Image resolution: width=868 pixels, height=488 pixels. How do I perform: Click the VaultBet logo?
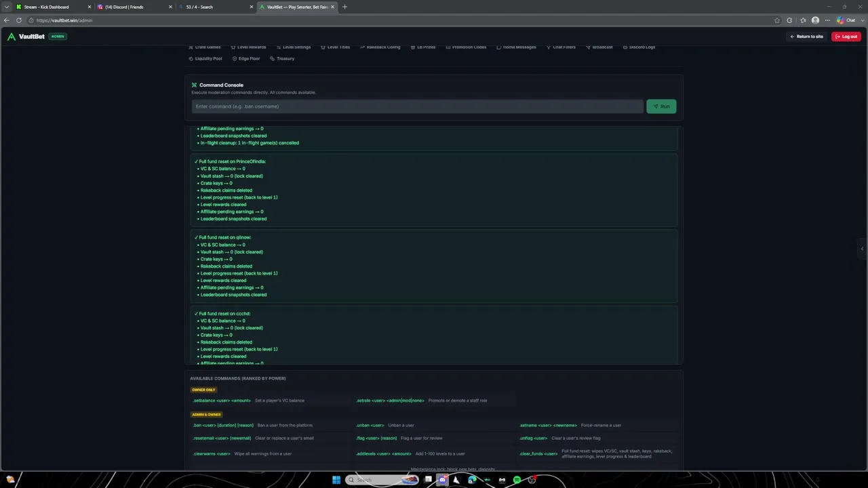pos(26,37)
